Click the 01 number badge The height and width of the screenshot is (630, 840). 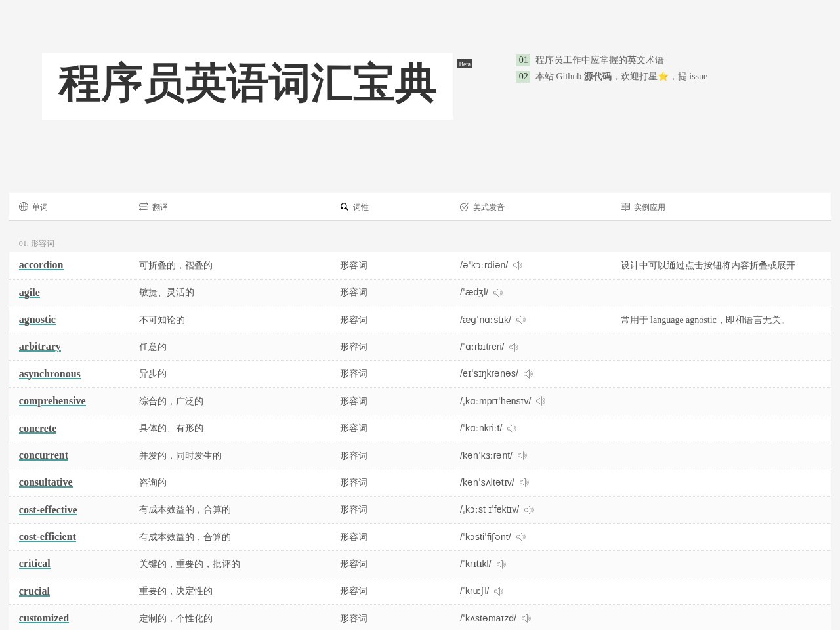523,60
